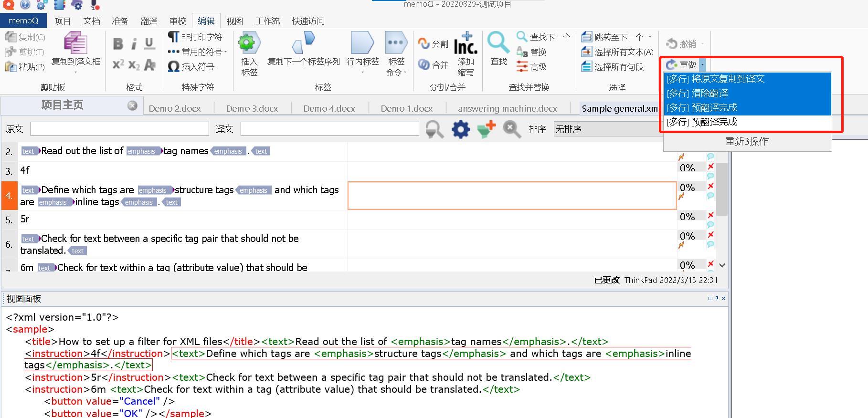Click the target cell of segment 4
868x418 pixels.
coord(512,196)
